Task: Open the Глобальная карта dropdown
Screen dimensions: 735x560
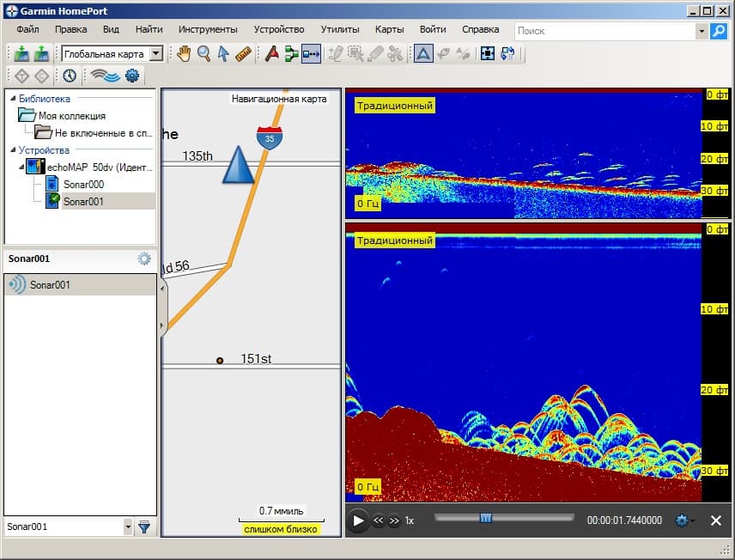Action: (112, 54)
